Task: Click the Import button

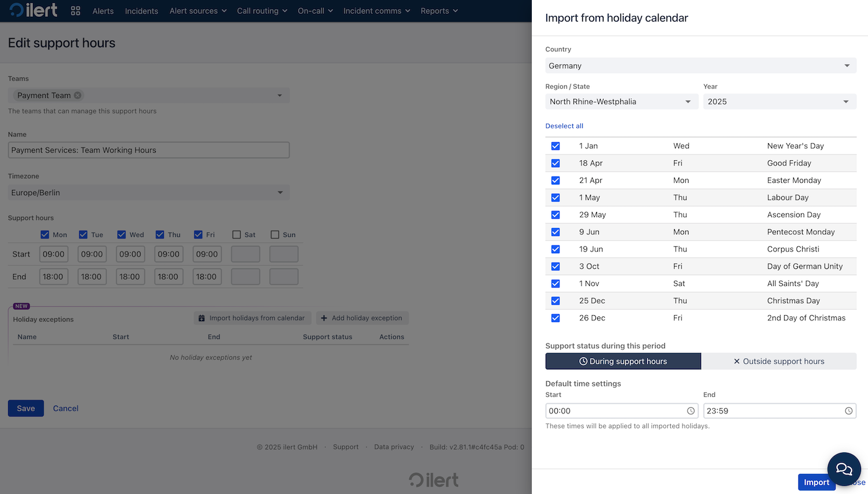Action: click(816, 482)
